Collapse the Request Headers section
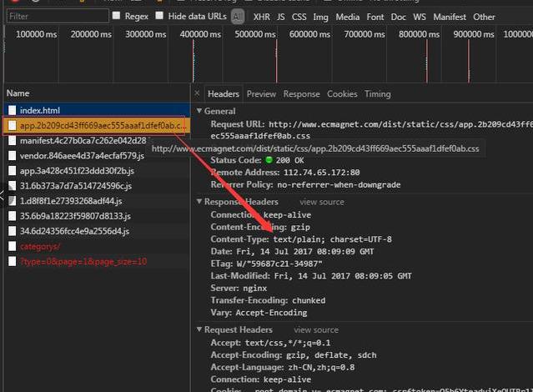Screen dimensions: 533x392 pos(199,330)
